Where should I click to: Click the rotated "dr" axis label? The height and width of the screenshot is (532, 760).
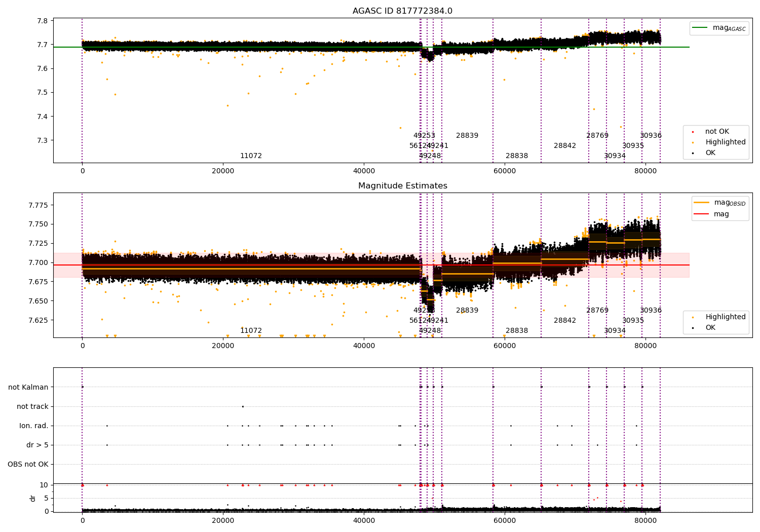tap(33, 498)
